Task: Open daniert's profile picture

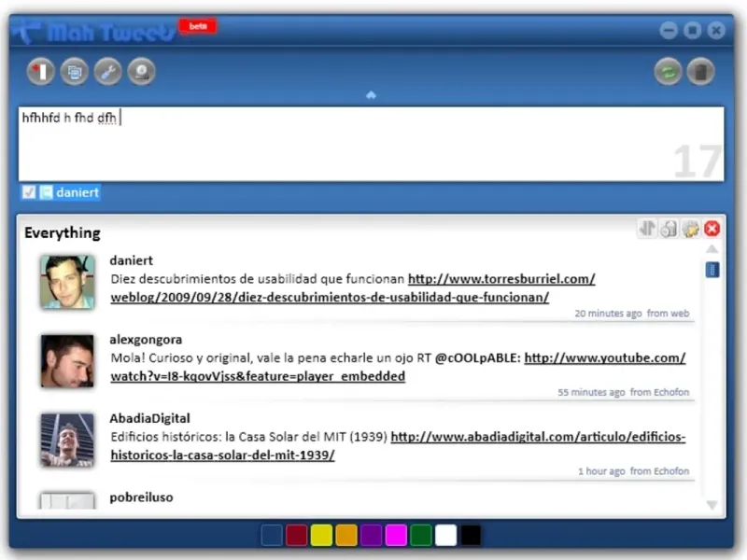Action: pyautogui.click(x=67, y=282)
